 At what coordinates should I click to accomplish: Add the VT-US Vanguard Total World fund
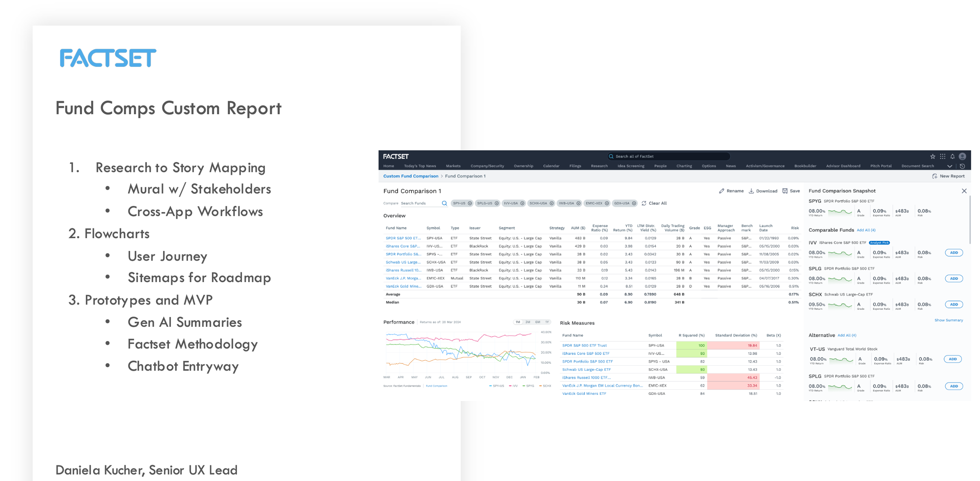pyautogui.click(x=953, y=359)
